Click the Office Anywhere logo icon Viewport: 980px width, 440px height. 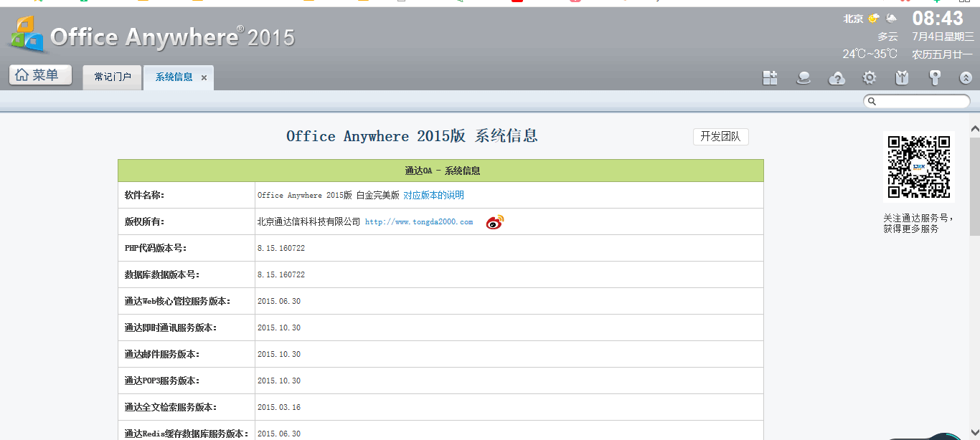pyautogui.click(x=27, y=35)
